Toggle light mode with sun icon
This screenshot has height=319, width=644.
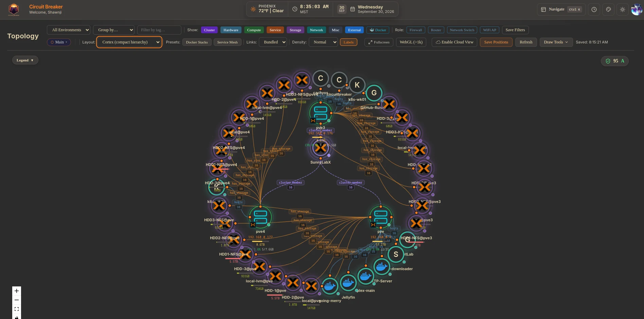pos(623,10)
